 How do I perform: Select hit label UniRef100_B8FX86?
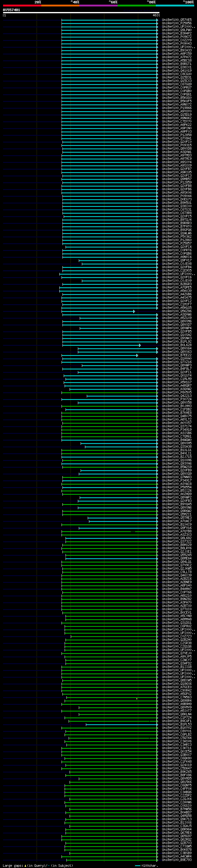(x=176, y=775)
